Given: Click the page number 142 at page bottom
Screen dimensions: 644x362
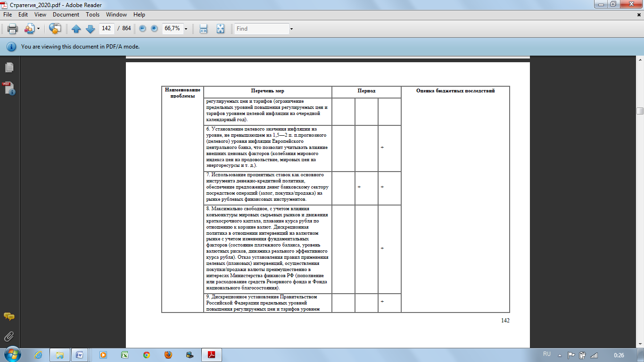Looking at the screenshot, I should [505, 321].
